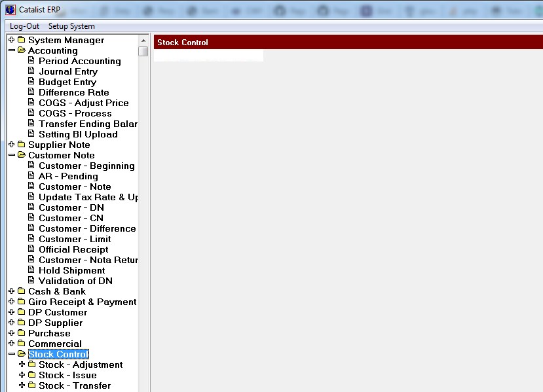Open Period Accounting from the tree
Screen dimensions: 543x392
79,61
